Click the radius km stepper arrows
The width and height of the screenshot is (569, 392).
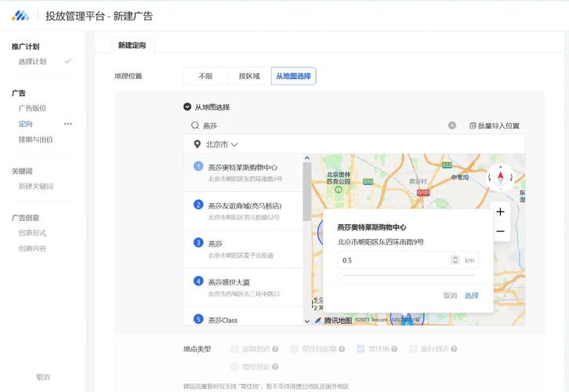[455, 260]
